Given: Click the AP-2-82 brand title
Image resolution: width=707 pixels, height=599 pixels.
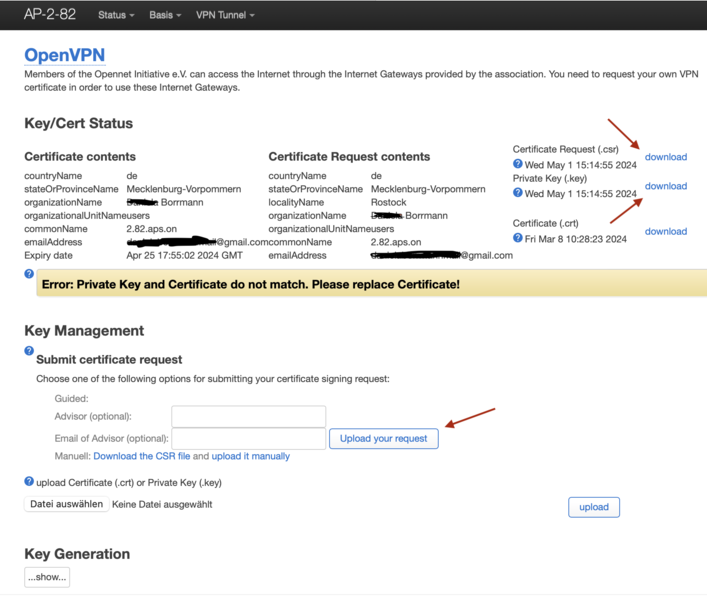Looking at the screenshot, I should pos(50,14).
